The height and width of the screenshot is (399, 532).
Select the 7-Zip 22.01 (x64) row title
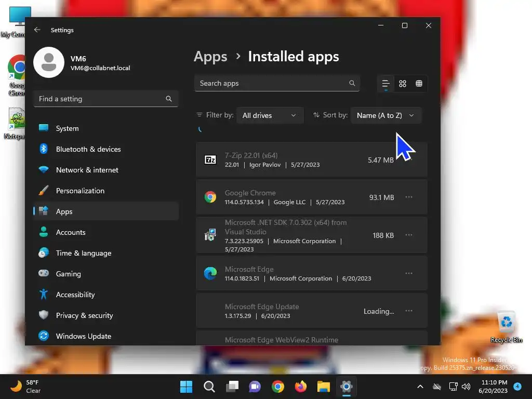coord(251,155)
